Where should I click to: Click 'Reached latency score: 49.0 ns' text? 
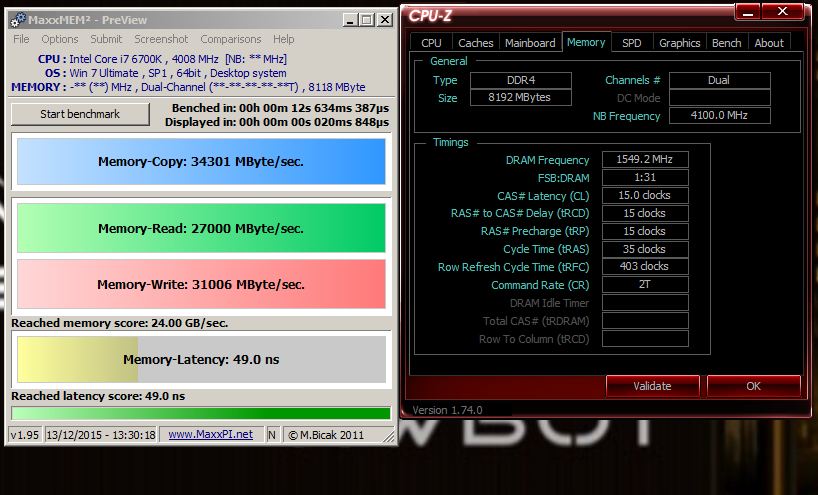(x=98, y=396)
